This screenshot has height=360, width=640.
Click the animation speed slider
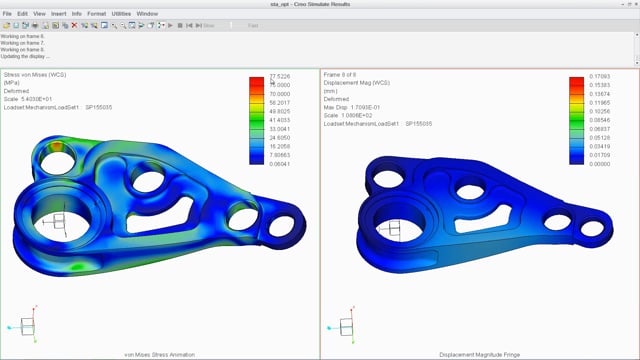coord(231,25)
